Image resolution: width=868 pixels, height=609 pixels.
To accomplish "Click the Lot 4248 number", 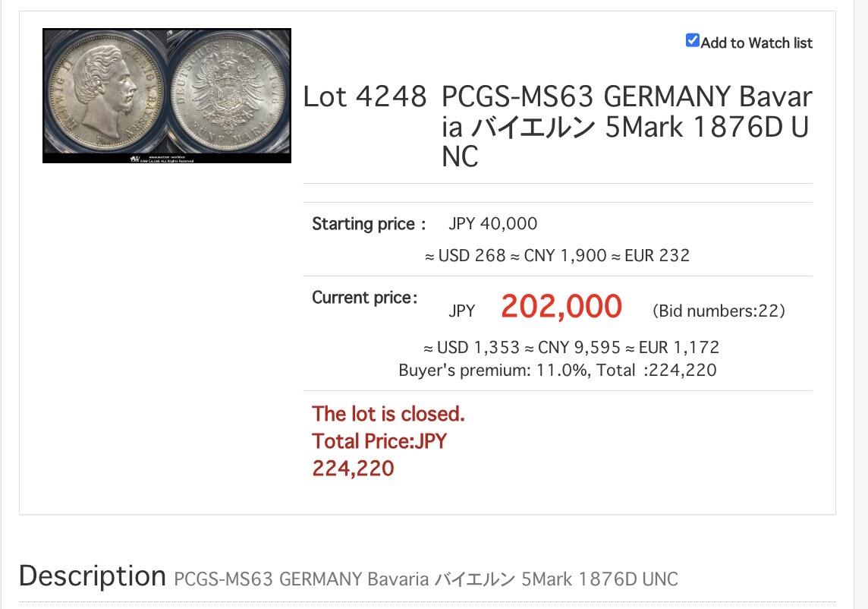I will 365,97.
